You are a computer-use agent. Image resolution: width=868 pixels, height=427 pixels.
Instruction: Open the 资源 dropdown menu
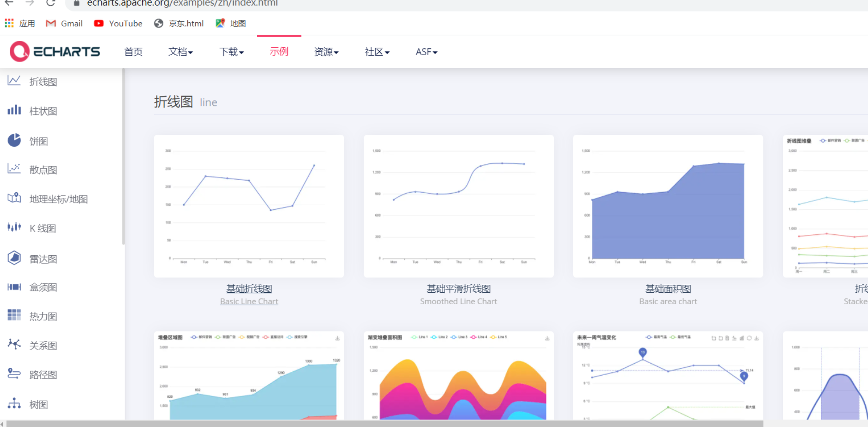pos(326,51)
